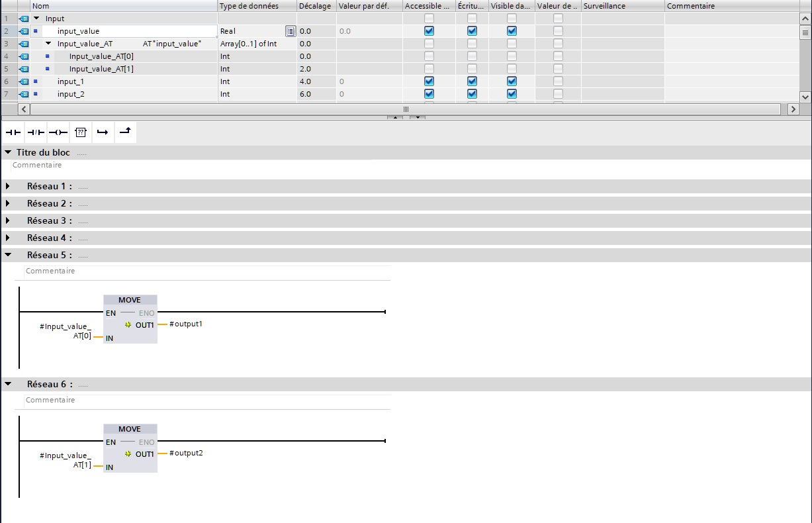
Task: Expand Réseau 1 network
Action: click(x=8, y=187)
